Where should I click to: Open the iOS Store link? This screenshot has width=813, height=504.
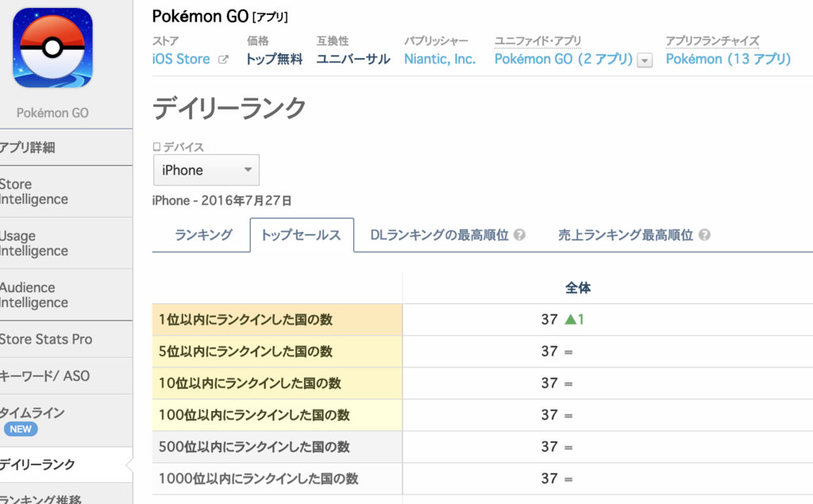click(x=181, y=59)
